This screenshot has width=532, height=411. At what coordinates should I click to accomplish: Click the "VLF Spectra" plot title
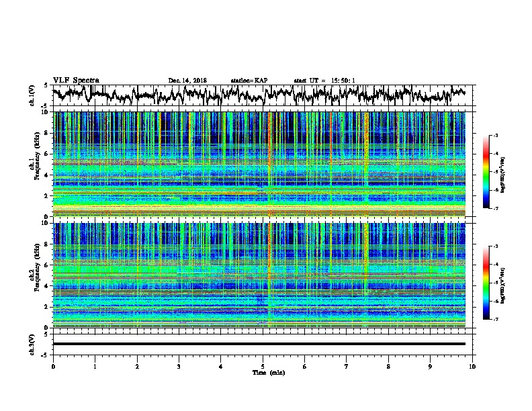click(76, 80)
